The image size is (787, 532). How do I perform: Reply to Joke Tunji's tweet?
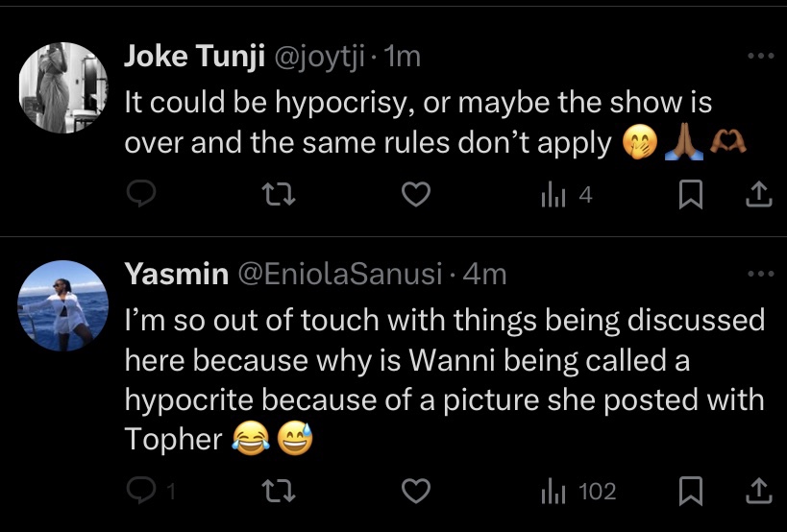coord(141,196)
